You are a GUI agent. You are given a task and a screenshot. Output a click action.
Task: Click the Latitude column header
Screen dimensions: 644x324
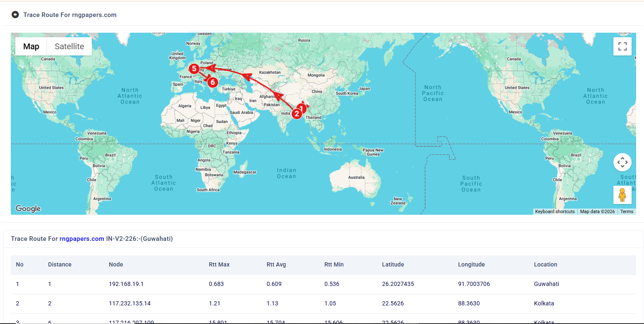pos(393,264)
